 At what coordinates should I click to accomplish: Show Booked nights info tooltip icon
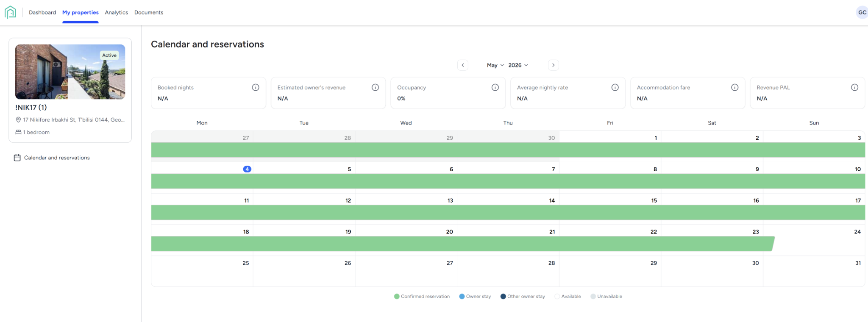[256, 87]
